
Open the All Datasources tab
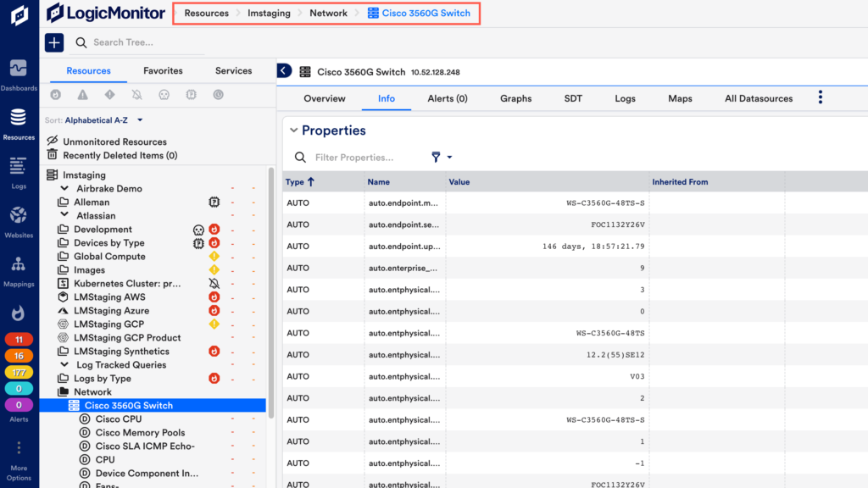pos(759,98)
